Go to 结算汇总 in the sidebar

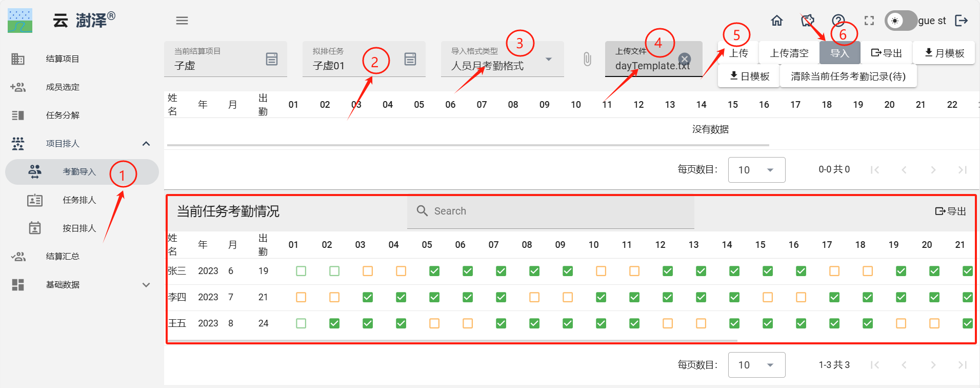click(63, 257)
